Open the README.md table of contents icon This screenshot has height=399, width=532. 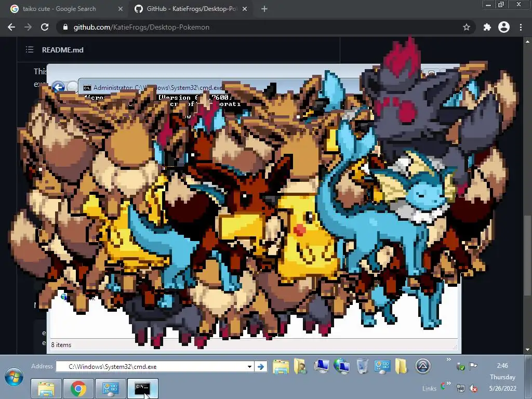(x=30, y=50)
